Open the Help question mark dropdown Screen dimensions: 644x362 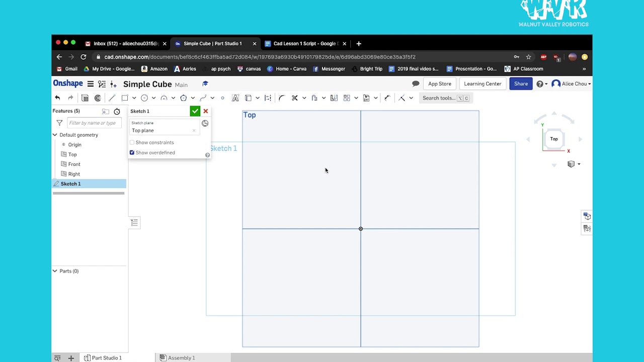(541, 84)
